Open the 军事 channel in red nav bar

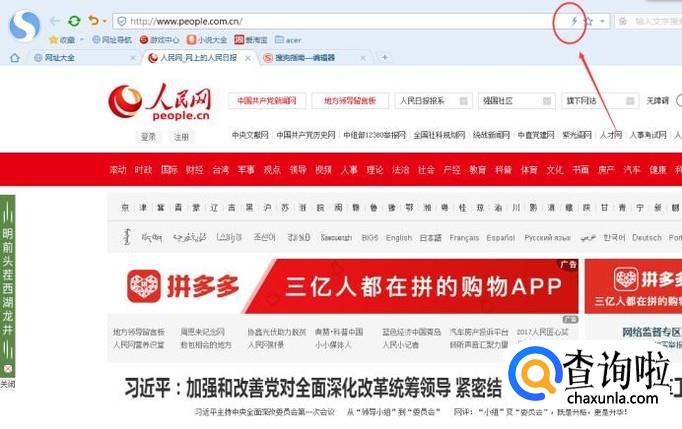click(x=246, y=170)
